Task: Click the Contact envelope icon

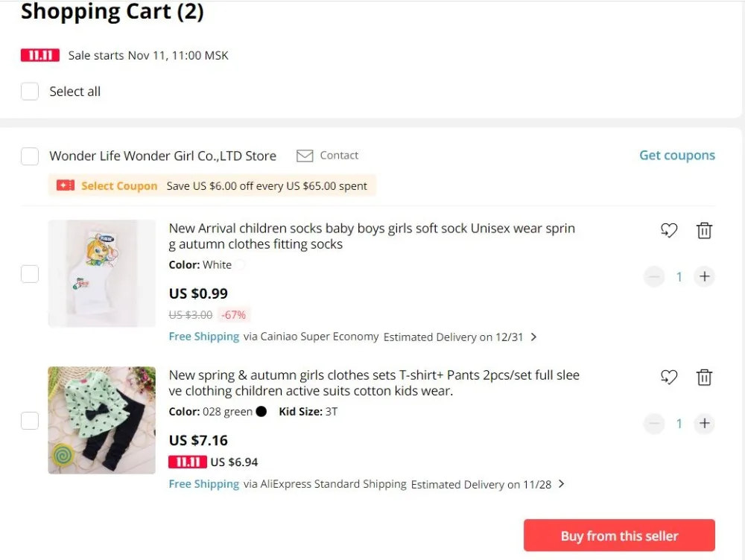Action: (x=305, y=156)
